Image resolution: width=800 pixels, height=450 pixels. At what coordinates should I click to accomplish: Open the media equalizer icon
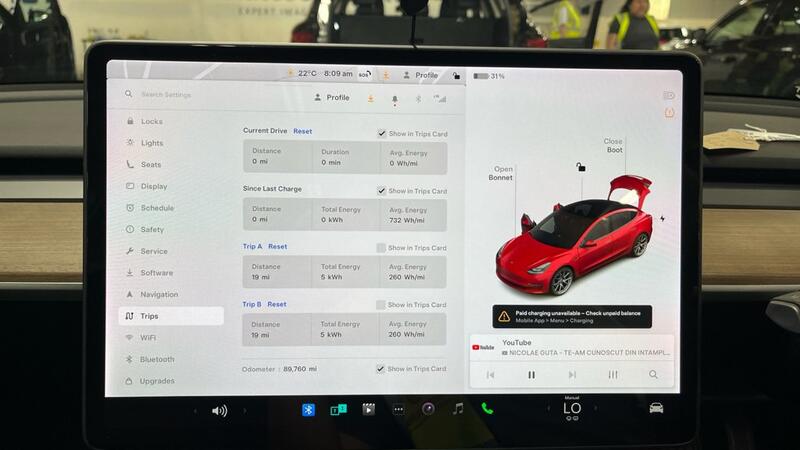613,374
